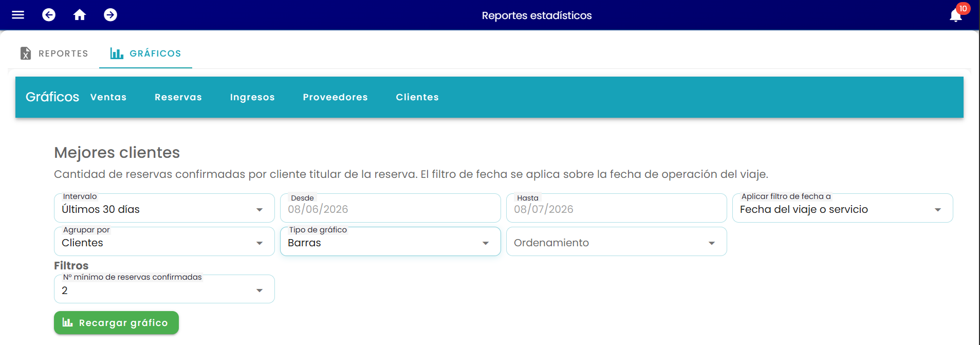This screenshot has width=980, height=345.
Task: Click the Excel file icon beside Reportes
Action: tap(26, 53)
